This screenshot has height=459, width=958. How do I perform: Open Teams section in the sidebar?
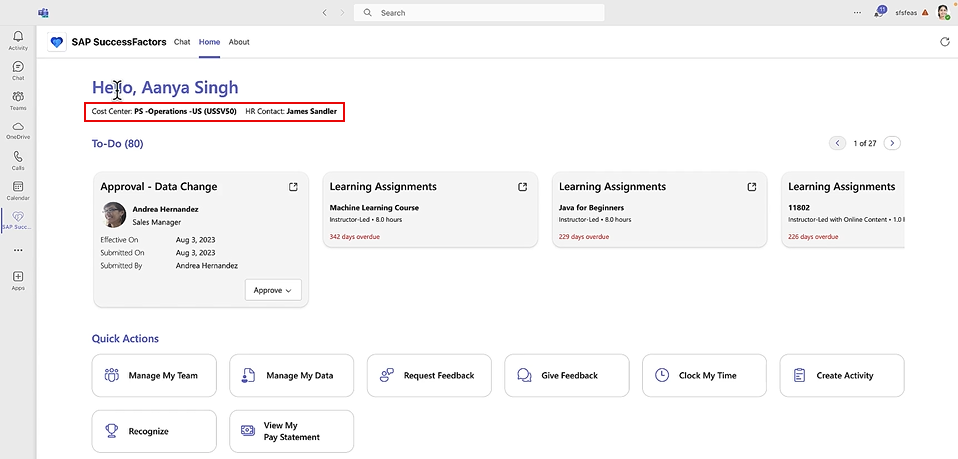point(18,101)
